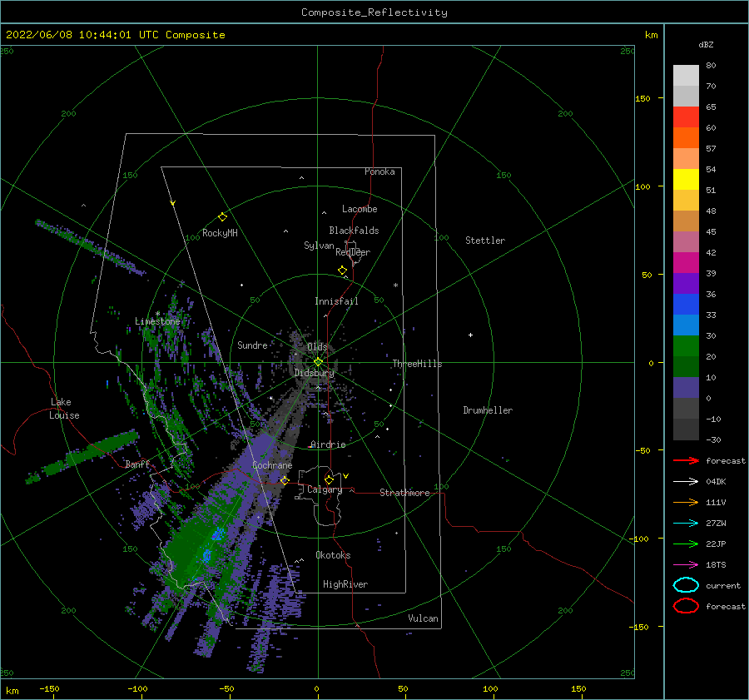Click the Strathmore town label
749x700 pixels.
[x=404, y=493]
